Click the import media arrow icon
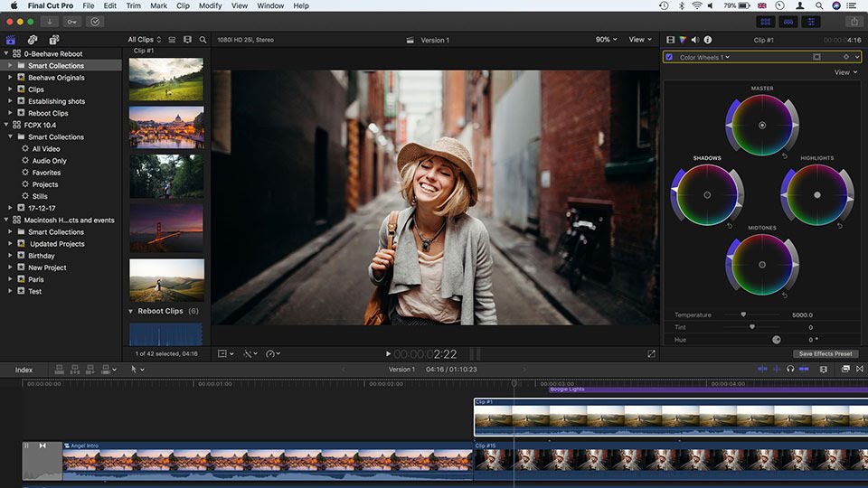This screenshot has height=488, width=868. [x=49, y=22]
